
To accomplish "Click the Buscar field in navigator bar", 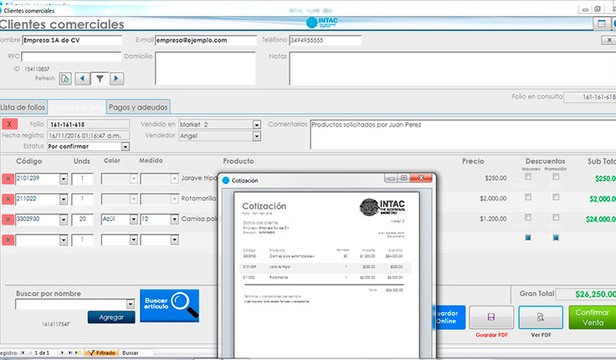I will point(137,353).
